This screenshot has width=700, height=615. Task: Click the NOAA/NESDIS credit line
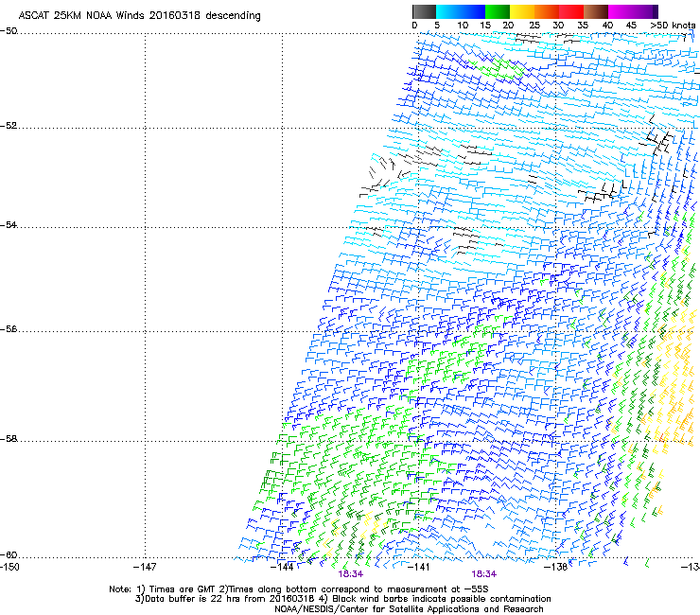pyautogui.click(x=409, y=608)
